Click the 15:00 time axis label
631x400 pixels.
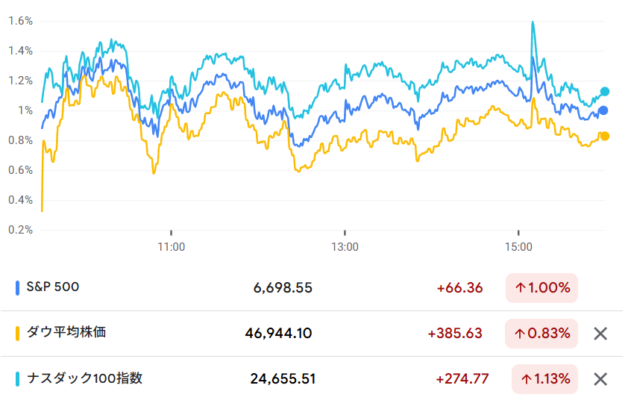(x=518, y=244)
